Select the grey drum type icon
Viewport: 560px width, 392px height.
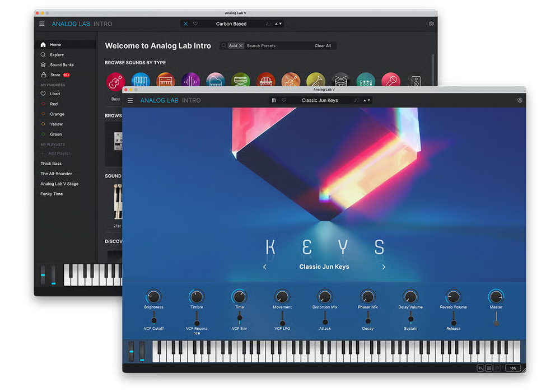coord(340,81)
